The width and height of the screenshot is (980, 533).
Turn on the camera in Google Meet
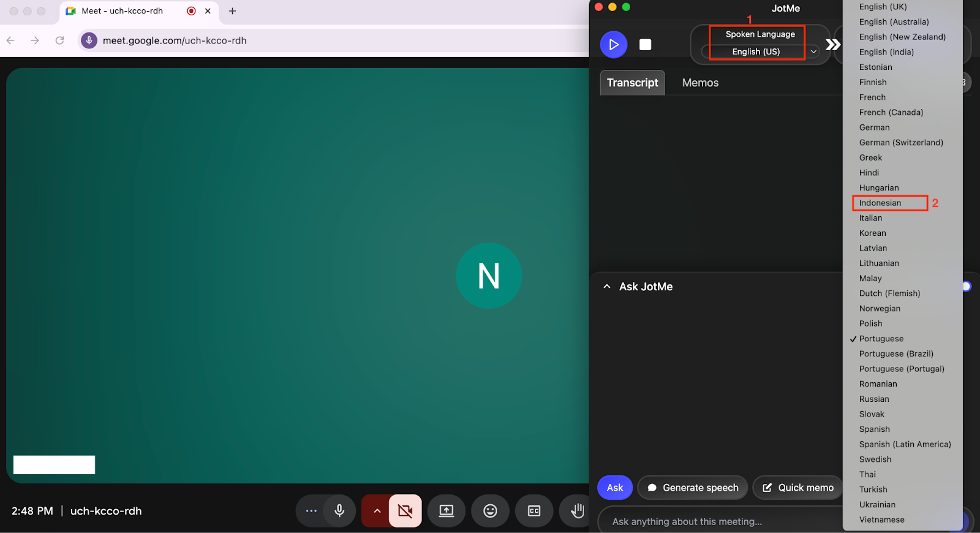coord(405,511)
